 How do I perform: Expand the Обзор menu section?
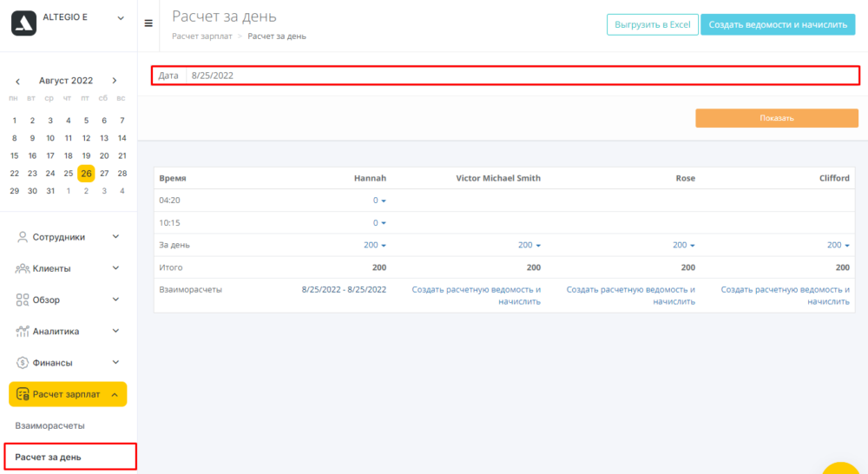(x=115, y=300)
